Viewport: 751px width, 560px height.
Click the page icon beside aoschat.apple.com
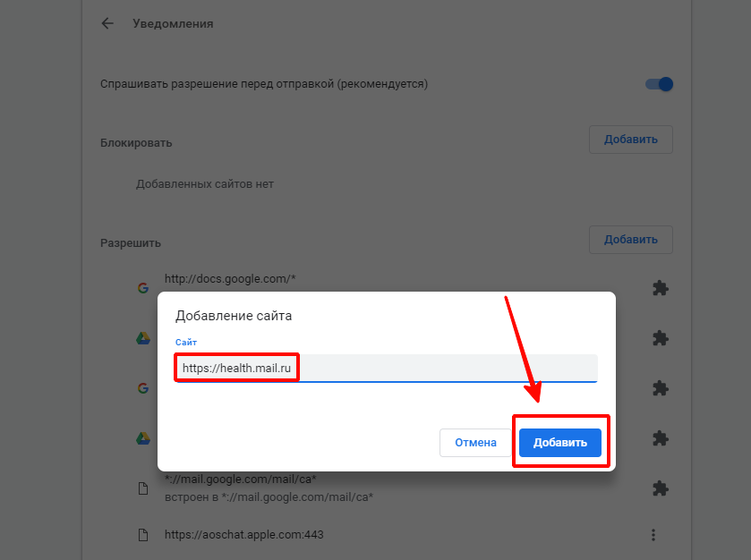point(142,535)
